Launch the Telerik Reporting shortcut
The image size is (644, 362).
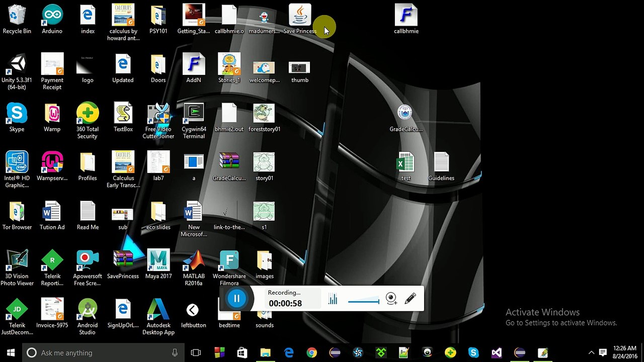pos(52,268)
